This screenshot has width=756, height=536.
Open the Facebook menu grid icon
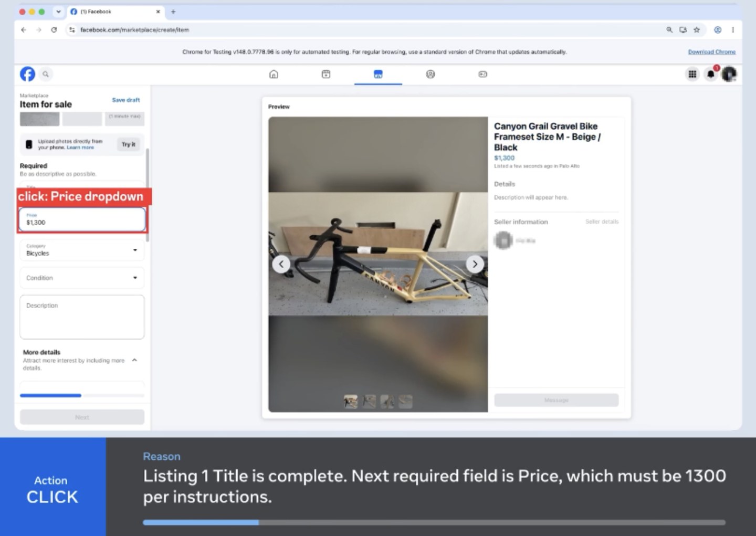(692, 74)
